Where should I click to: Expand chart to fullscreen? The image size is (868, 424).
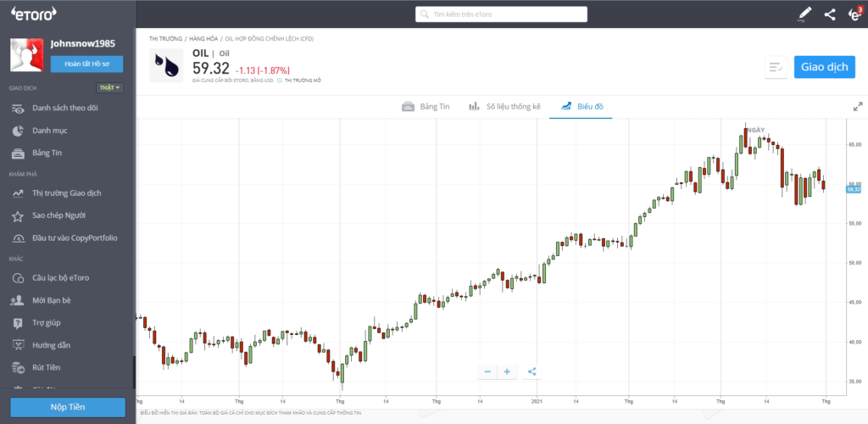(858, 106)
